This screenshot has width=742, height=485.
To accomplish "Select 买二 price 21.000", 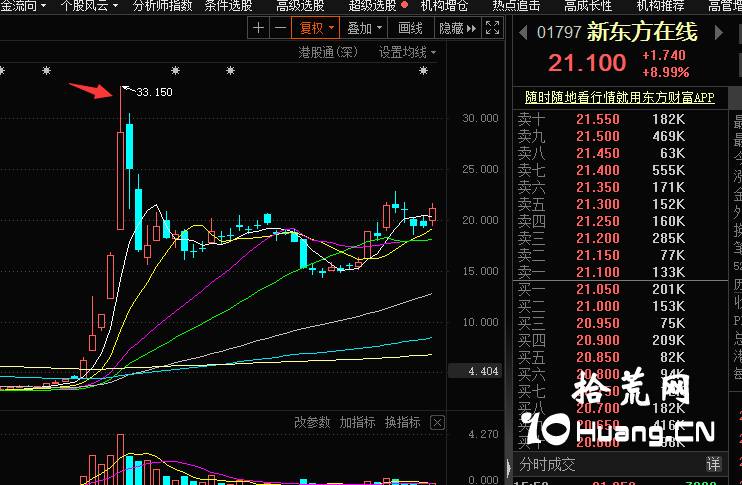I will (x=598, y=306).
